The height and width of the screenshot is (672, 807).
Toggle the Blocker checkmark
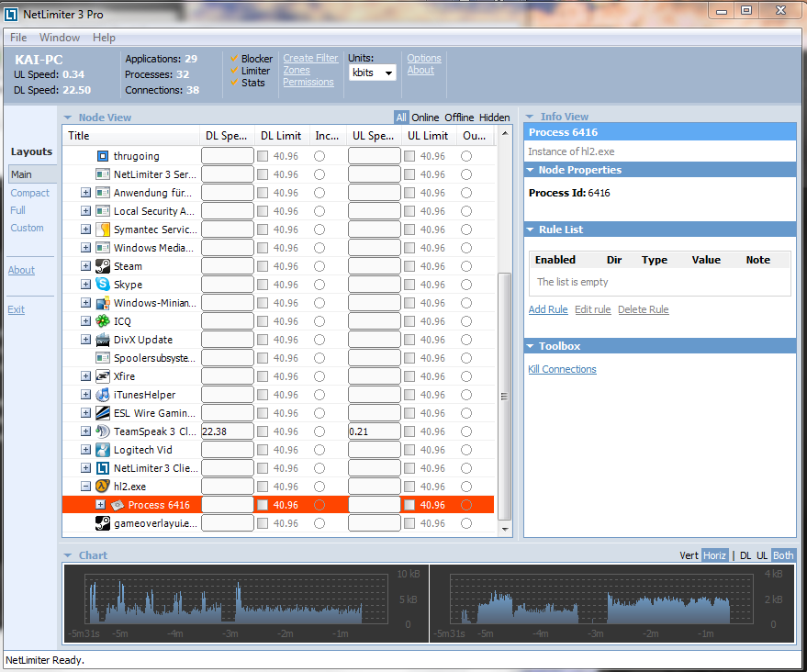tap(234, 58)
